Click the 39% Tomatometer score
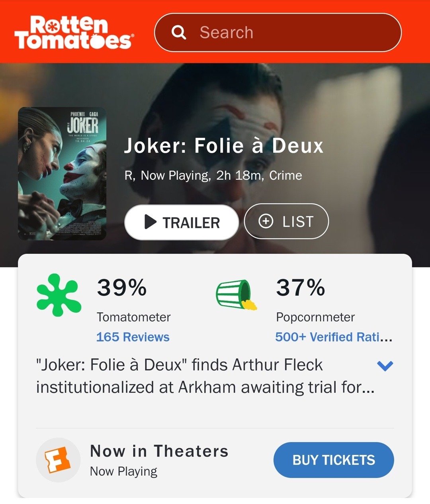 point(122,288)
